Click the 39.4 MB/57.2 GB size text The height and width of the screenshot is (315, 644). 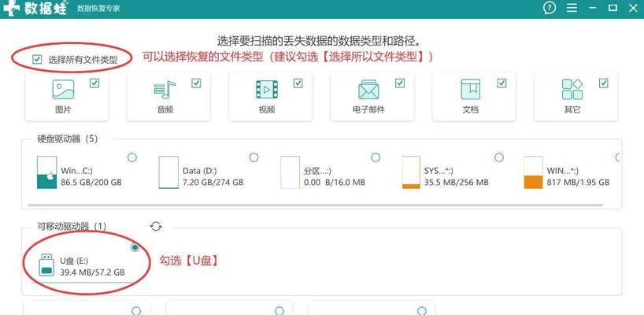(x=92, y=272)
